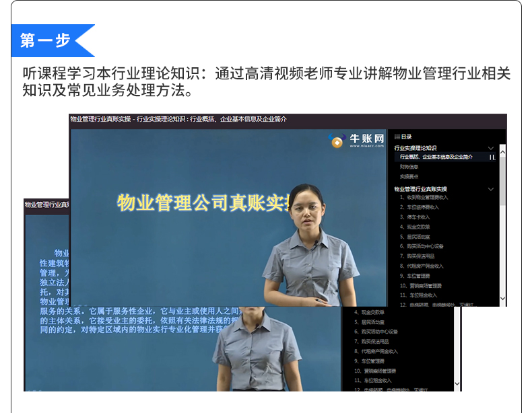Select chapter 行业概括、企业基本信息及企业简介
The height and width of the screenshot is (413, 532).
(x=436, y=157)
